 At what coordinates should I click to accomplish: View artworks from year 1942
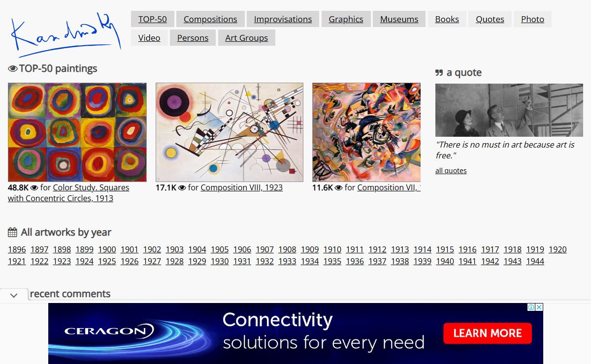pyautogui.click(x=490, y=261)
